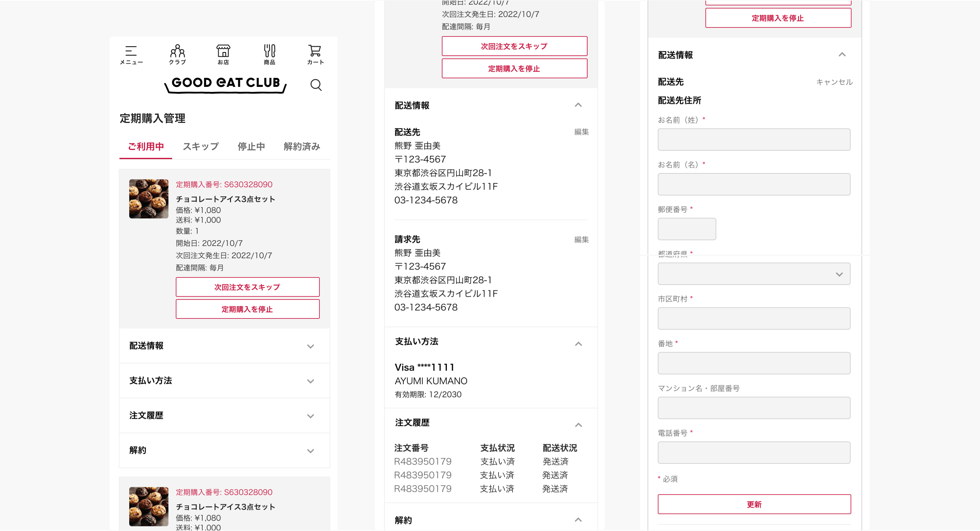980x531 pixels.
Task: Click 編集 link next to 請求先
Action: coord(581,240)
